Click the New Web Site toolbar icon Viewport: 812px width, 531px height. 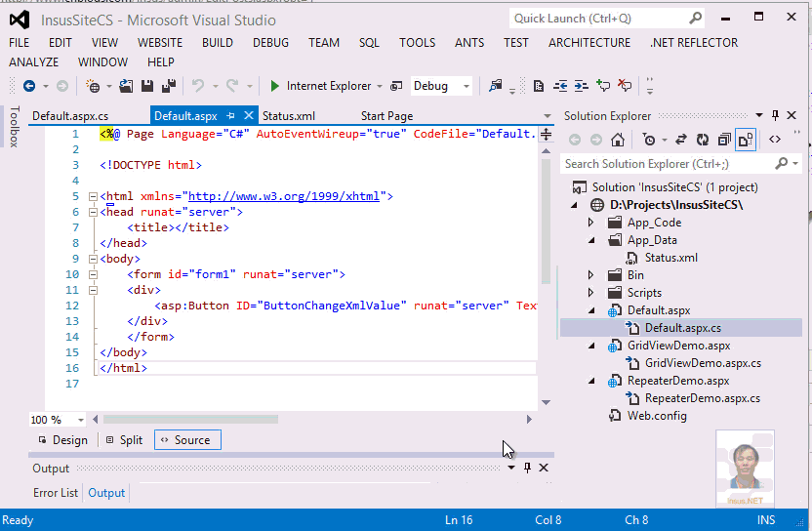93,86
